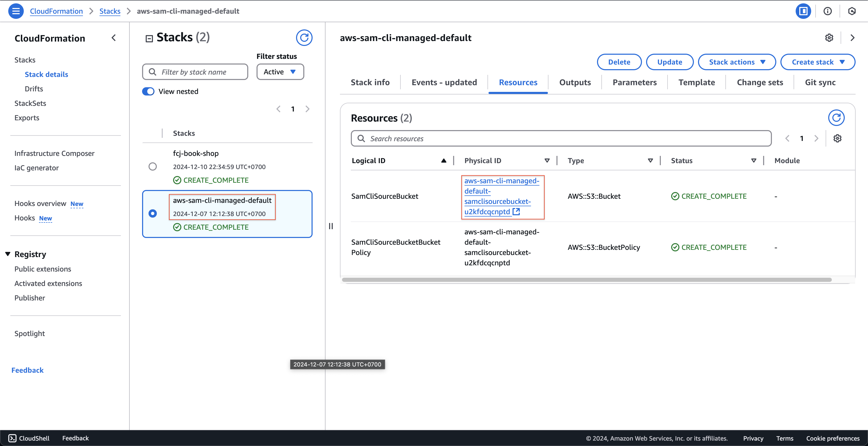This screenshot has height=446, width=868.
Task: Collapse the Stacks split panel
Action: tap(149, 38)
